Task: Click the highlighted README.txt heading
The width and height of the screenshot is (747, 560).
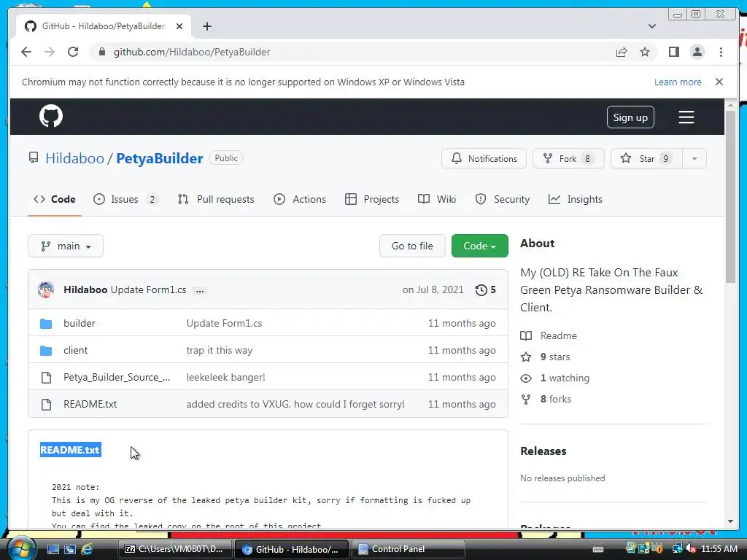Action: click(71, 450)
